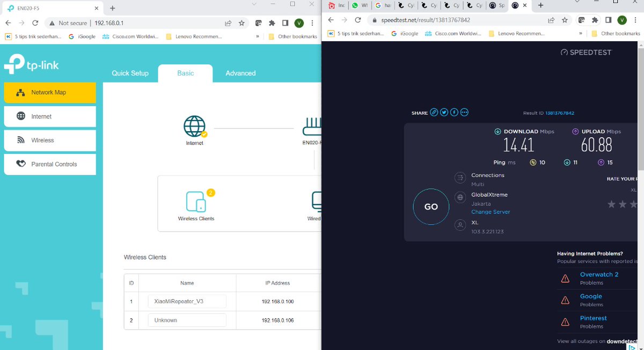The image size is (644, 350).
Task: Open Other bookmarks folder in router window
Action: (x=292, y=36)
